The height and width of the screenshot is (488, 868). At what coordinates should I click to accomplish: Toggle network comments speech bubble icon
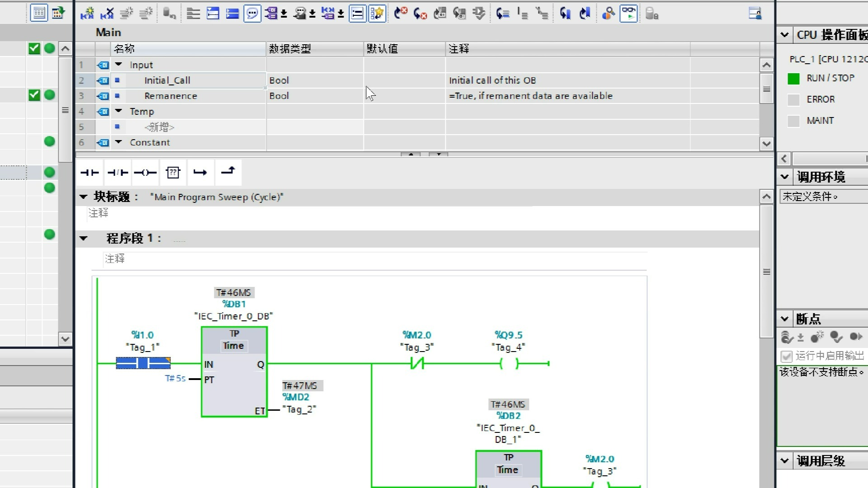pyautogui.click(x=252, y=14)
